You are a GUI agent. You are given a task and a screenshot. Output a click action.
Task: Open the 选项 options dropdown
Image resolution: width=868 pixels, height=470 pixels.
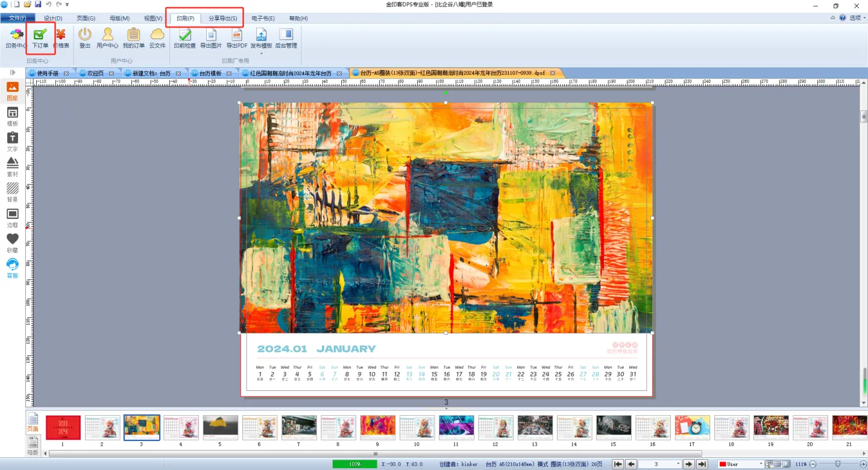pyautogui.click(x=857, y=18)
